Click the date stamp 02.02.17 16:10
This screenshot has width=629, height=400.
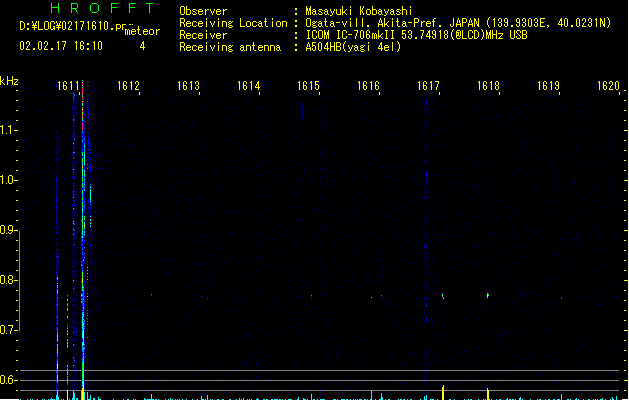tap(61, 46)
